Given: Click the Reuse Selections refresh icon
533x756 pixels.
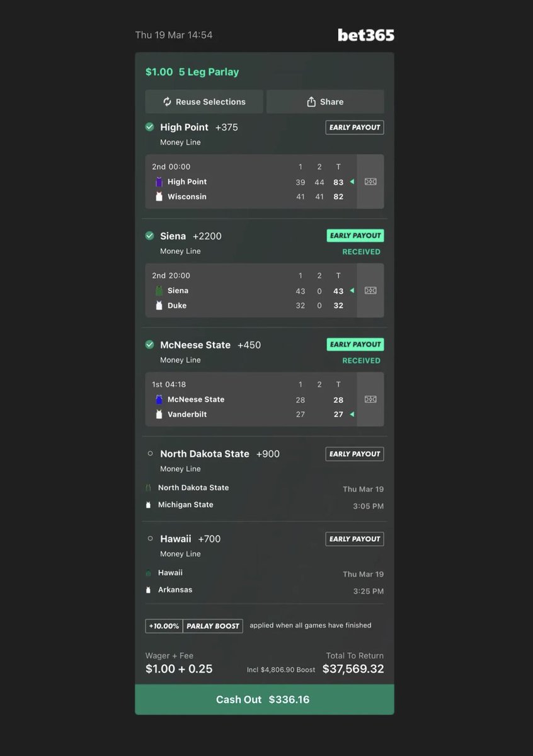Looking at the screenshot, I should pyautogui.click(x=167, y=102).
